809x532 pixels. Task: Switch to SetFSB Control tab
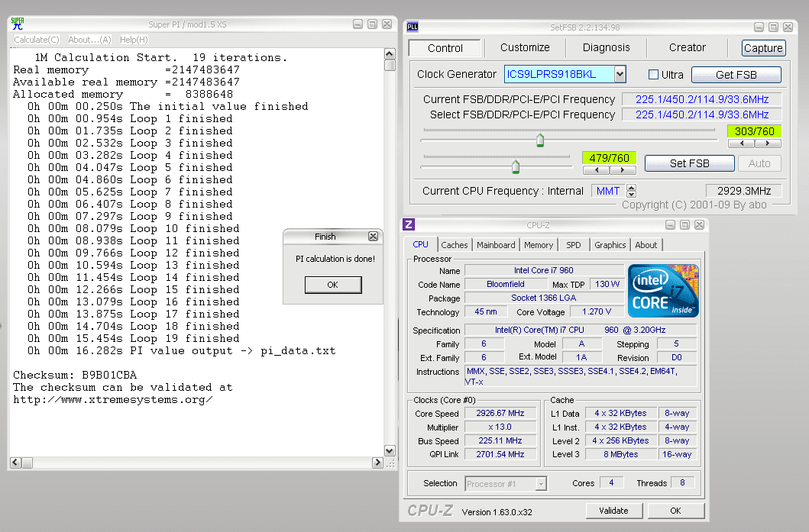pyautogui.click(x=445, y=48)
